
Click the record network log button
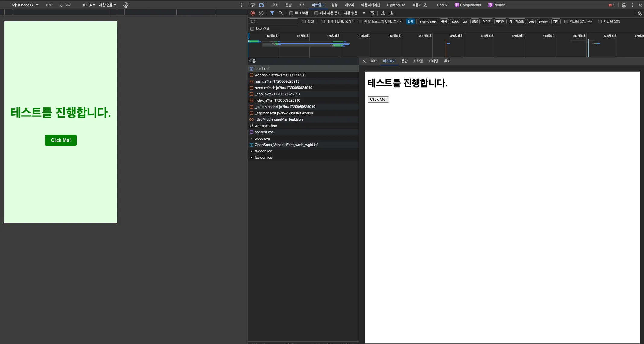click(x=252, y=13)
